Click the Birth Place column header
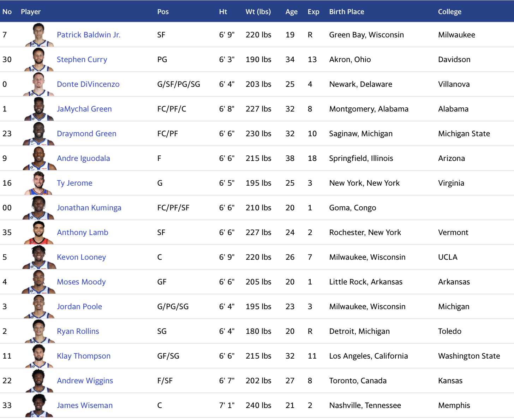 point(347,12)
